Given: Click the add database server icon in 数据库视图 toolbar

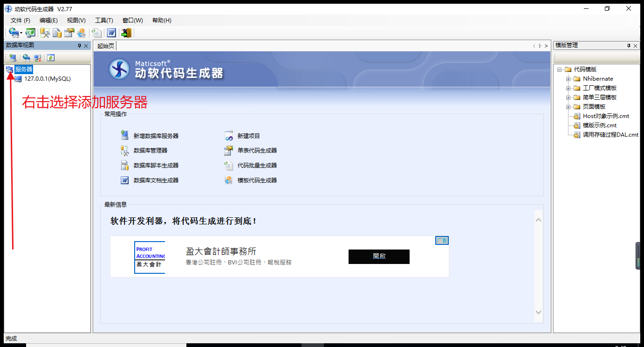Looking at the screenshot, I should [12, 58].
